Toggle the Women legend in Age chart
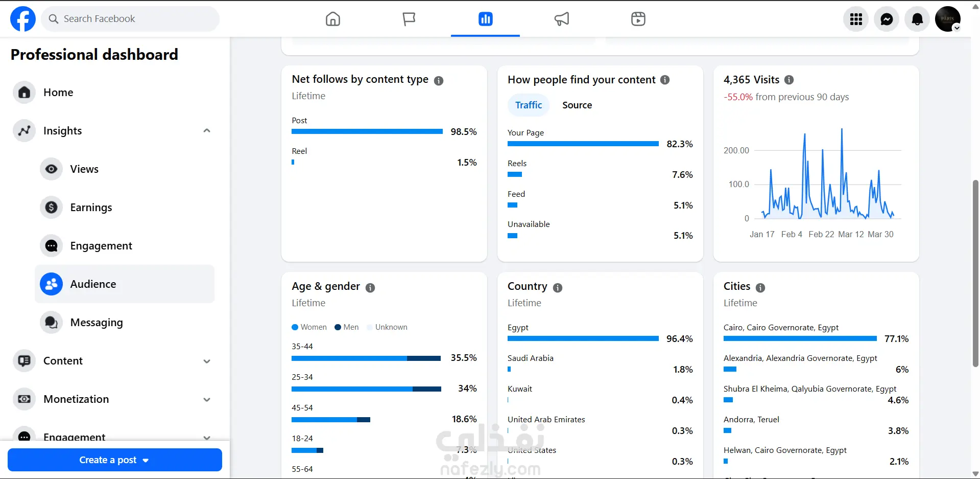Viewport: 980px width, 479px height. click(309, 327)
